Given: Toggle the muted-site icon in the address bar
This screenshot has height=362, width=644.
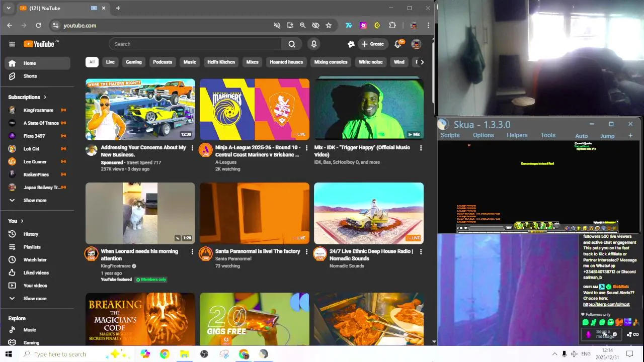Looking at the screenshot, I should pyautogui.click(x=277, y=25).
